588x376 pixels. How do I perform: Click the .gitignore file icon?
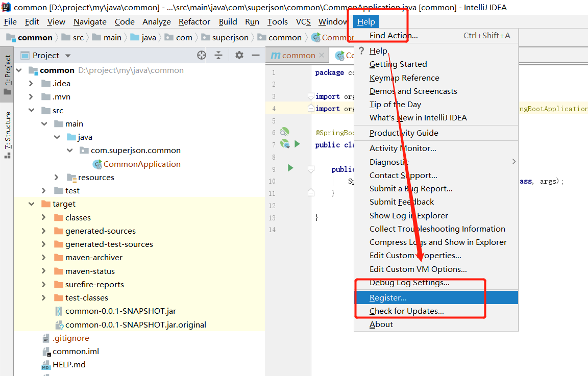coord(46,338)
